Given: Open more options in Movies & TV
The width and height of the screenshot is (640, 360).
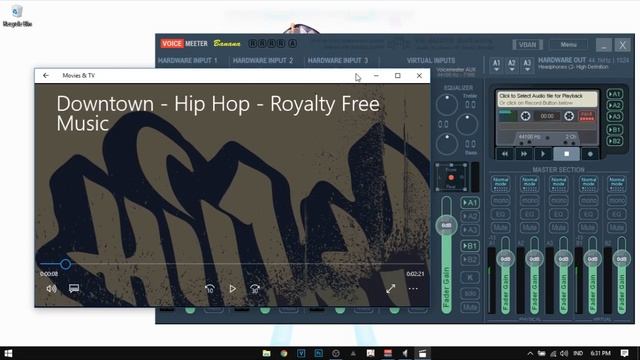Looking at the screenshot, I should tap(413, 289).
